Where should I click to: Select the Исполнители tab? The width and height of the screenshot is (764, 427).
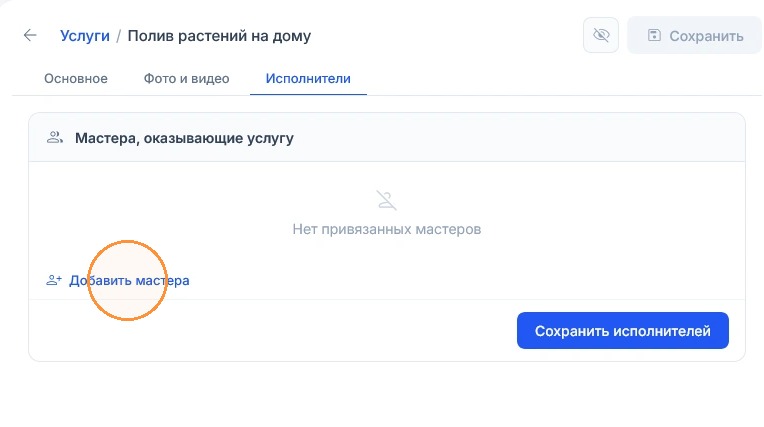click(308, 78)
